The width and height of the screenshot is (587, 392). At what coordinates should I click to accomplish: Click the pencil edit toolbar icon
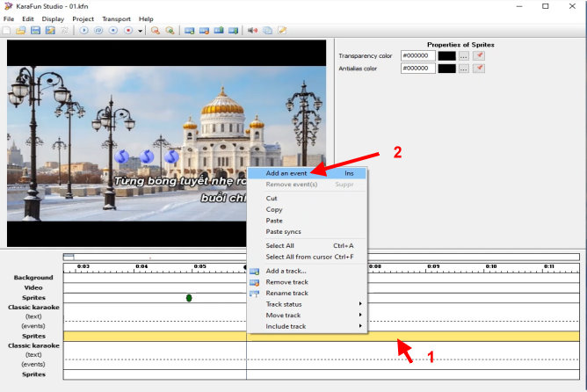282,31
